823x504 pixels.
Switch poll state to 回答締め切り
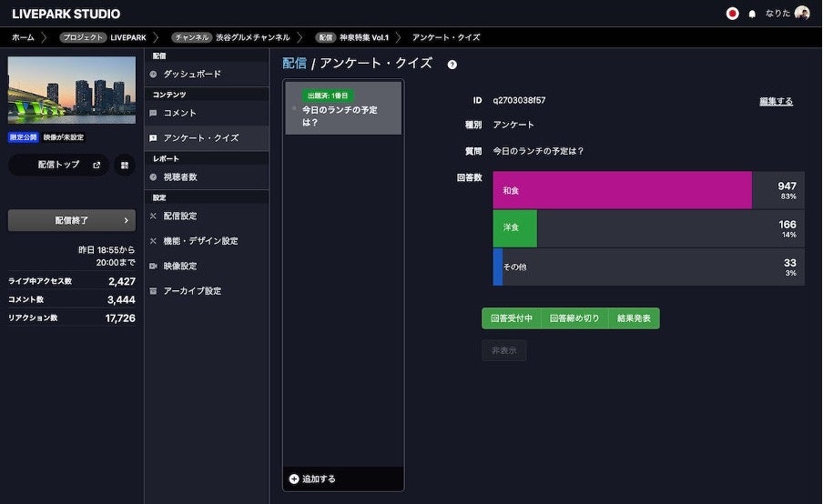pos(574,318)
